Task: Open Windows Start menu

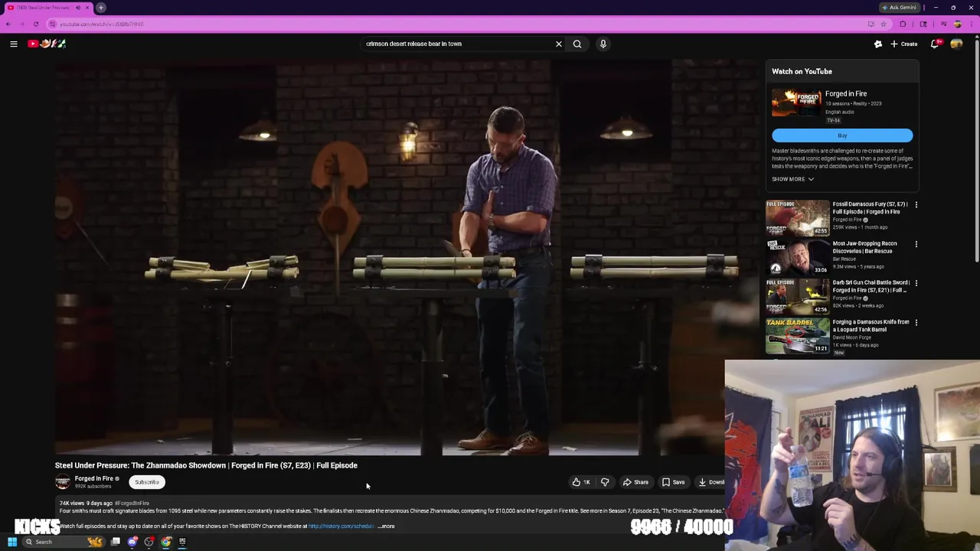Action: 11,542
